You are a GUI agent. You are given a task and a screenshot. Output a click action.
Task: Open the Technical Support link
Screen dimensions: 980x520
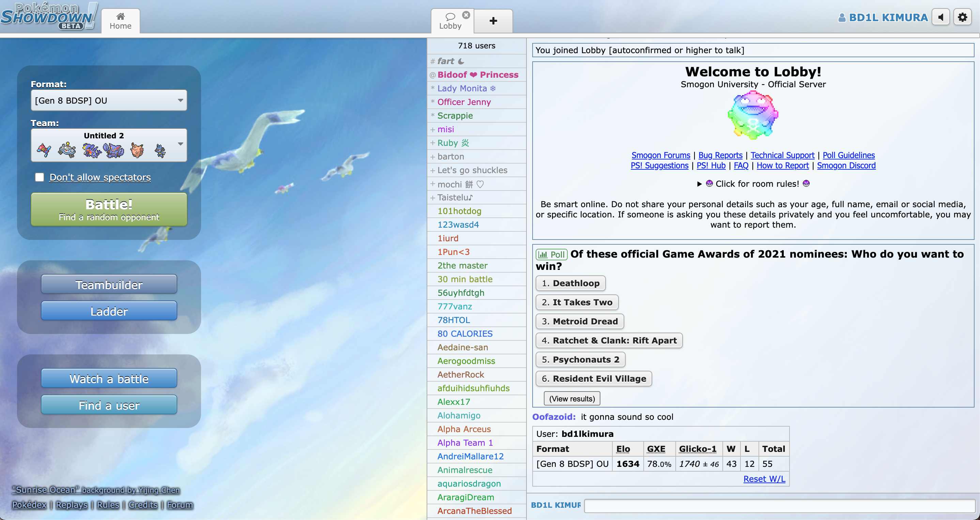point(782,155)
